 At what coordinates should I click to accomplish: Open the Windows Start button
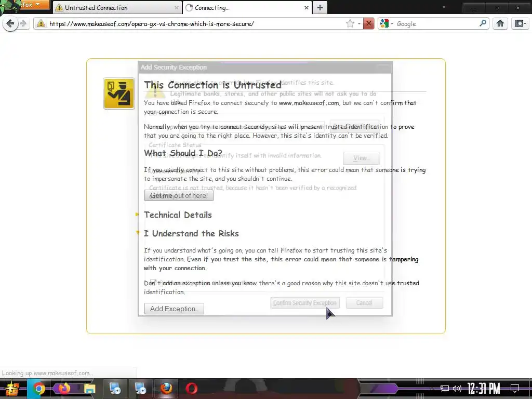click(x=12, y=389)
